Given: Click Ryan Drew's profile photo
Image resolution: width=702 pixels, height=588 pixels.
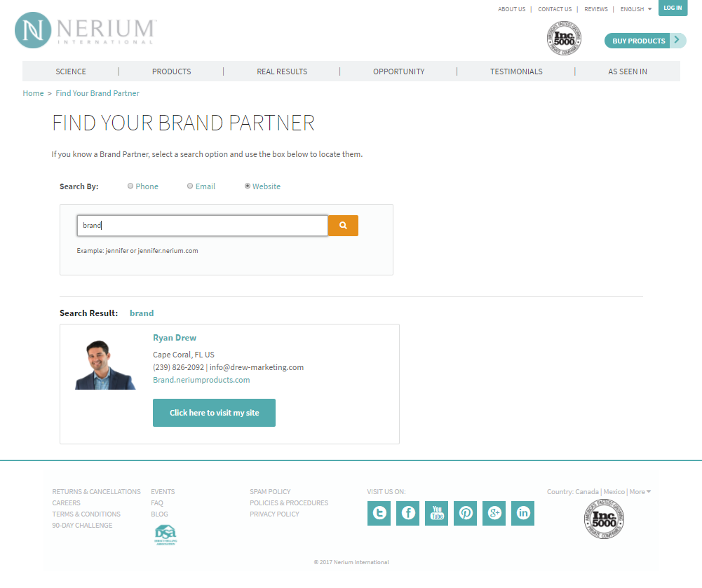Looking at the screenshot, I should 105,364.
